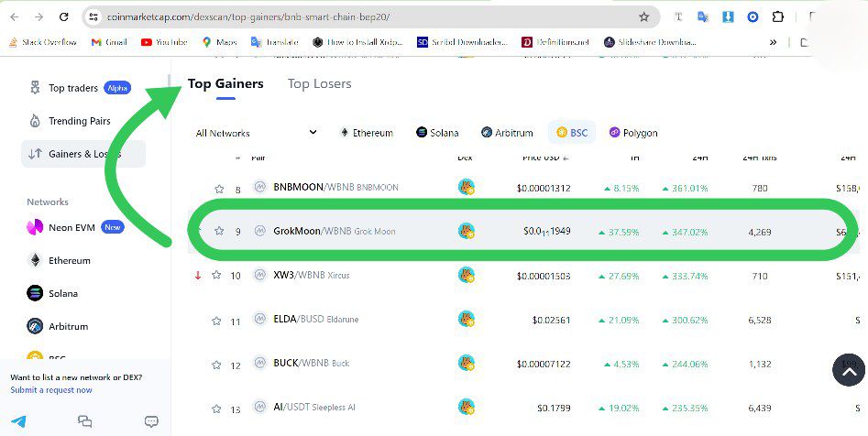
Task: Open the All Networks dropdown
Action: click(x=257, y=133)
